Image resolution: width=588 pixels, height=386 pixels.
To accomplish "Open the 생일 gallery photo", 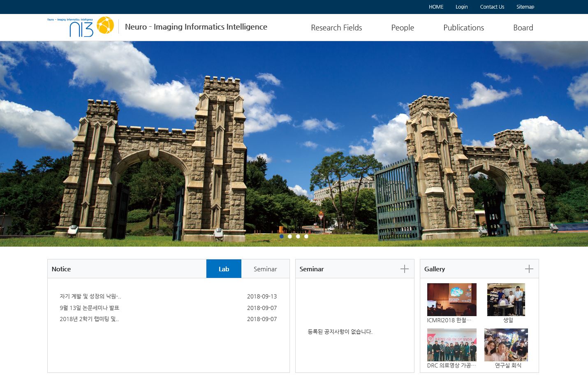I will pyautogui.click(x=506, y=300).
